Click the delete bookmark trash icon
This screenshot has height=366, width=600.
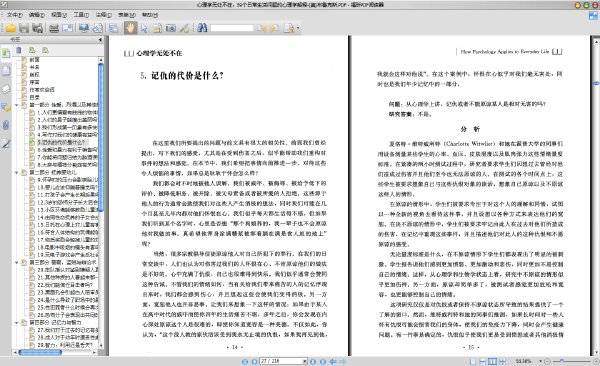[18, 50]
